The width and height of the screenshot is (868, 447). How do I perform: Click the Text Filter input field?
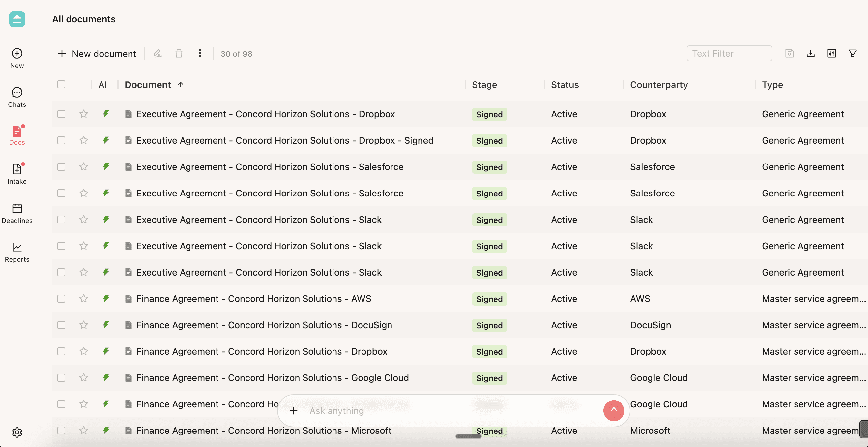click(729, 54)
